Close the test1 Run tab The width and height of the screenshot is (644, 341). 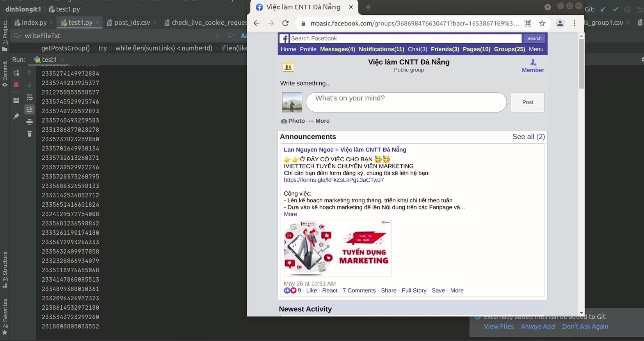[62, 60]
